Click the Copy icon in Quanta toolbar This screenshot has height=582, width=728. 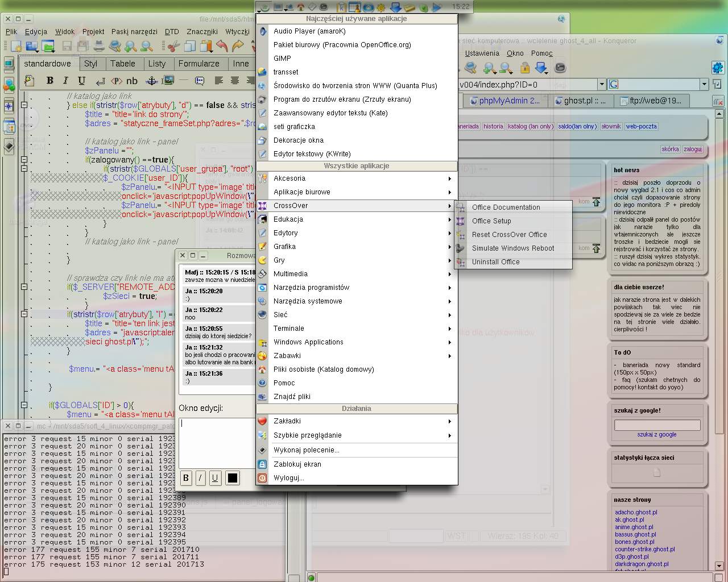click(190, 47)
